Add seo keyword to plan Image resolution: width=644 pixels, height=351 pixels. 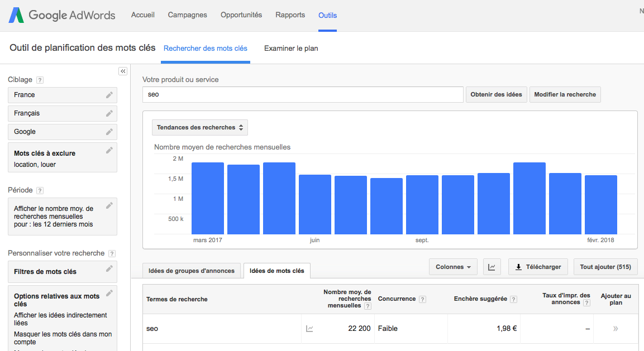616,329
